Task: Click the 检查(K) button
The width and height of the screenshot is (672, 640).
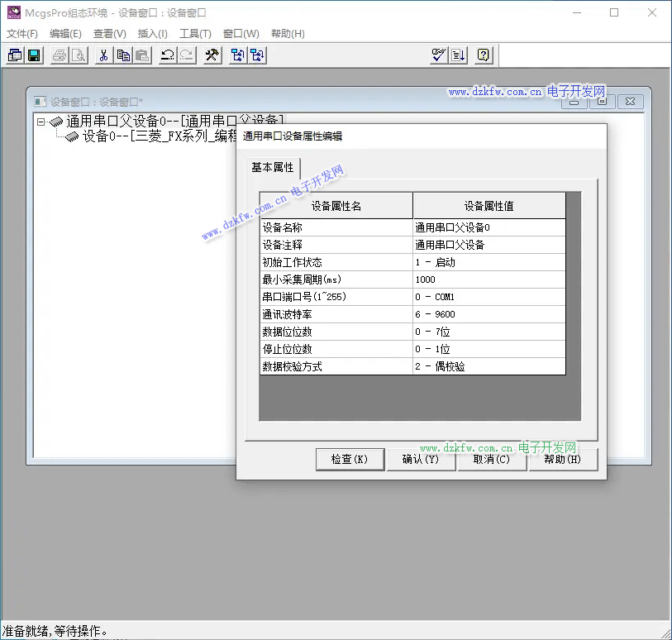Action: tap(350, 460)
